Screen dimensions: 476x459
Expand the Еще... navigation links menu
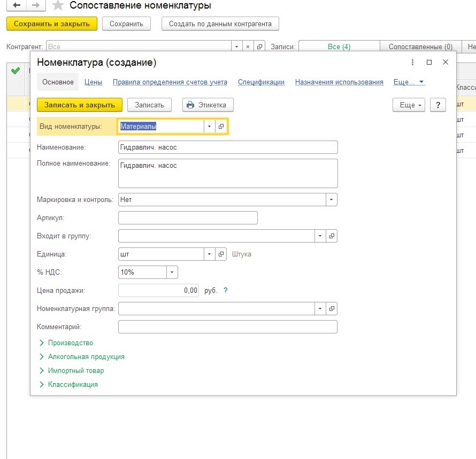tap(409, 82)
